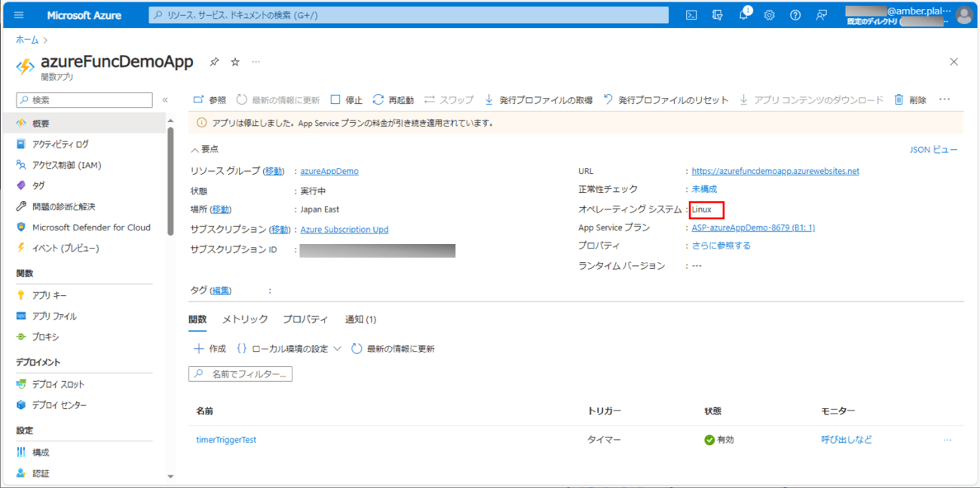980x488 pixels.
Task: Click the sidebar vertical scrollbar
Action: 170,181
